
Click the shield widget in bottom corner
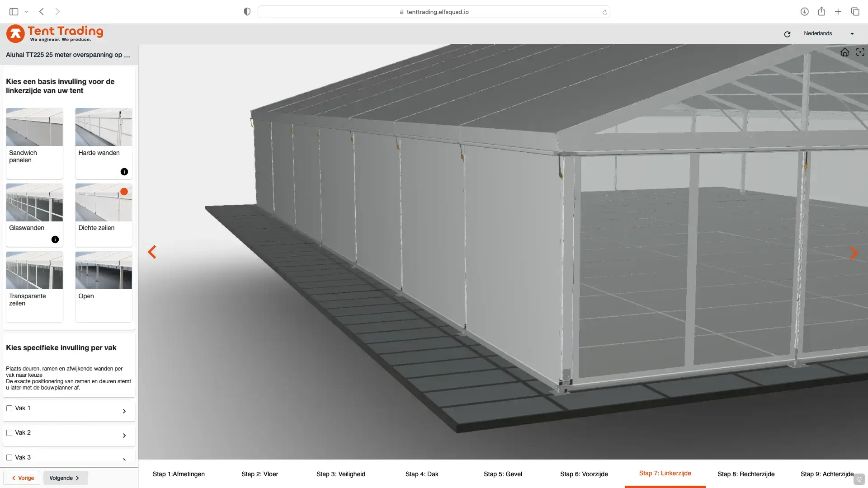pyautogui.click(x=859, y=479)
